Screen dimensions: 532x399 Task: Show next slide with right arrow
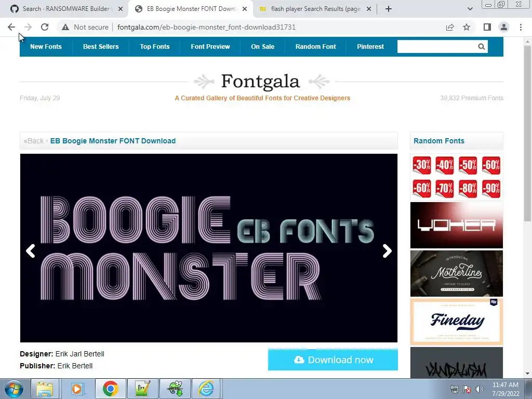(x=387, y=251)
